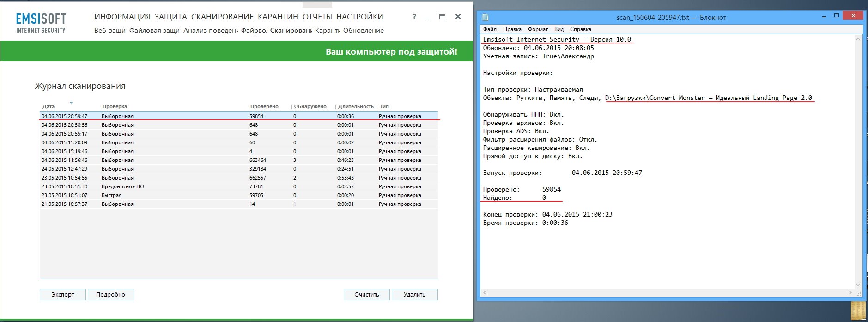Open Notepad Файл menu
This screenshot has width=868, height=322.
pos(490,29)
